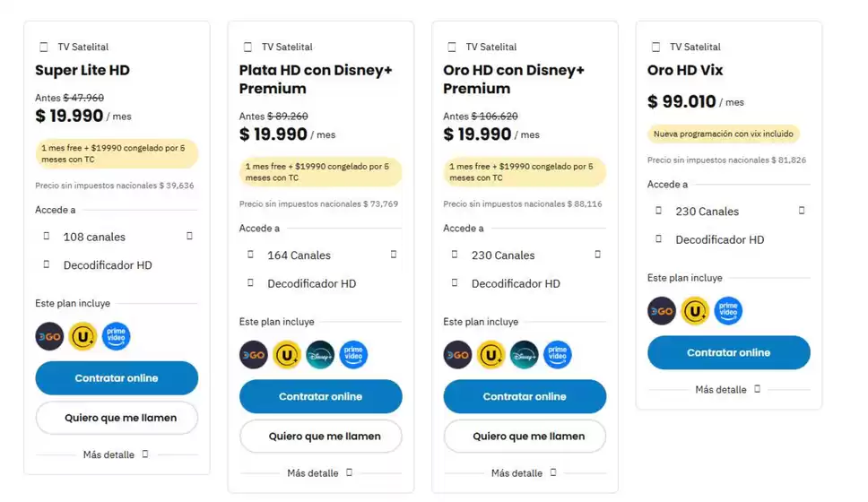Expand Más detalle for Oro HD Vix
868x502 pixels.
728,390
